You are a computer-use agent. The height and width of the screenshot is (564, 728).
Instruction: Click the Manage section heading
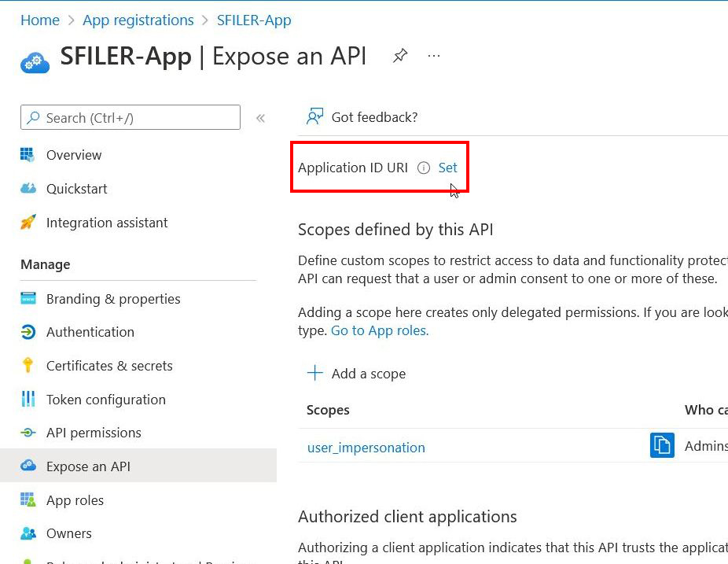tap(46, 264)
